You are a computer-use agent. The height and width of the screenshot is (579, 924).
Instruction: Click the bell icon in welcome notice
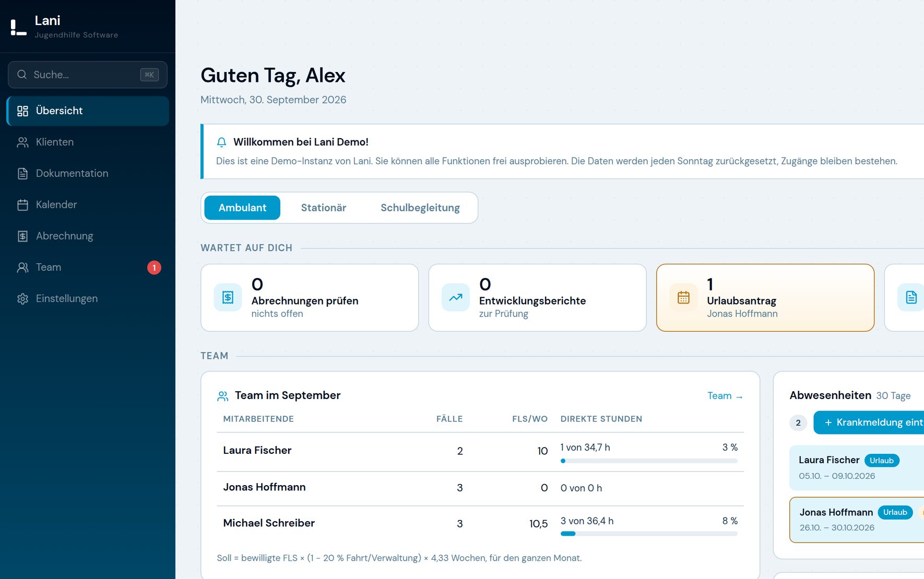[x=221, y=142]
